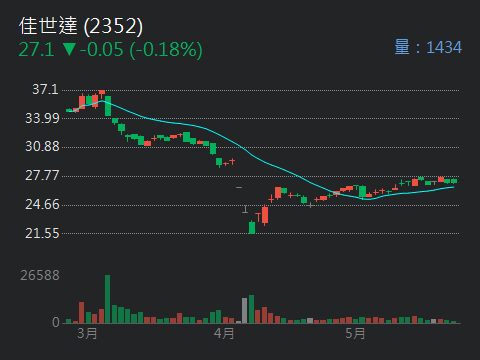This screenshot has height=360, width=480.
Task: Click the 26588 volume axis label
Action: (40, 275)
